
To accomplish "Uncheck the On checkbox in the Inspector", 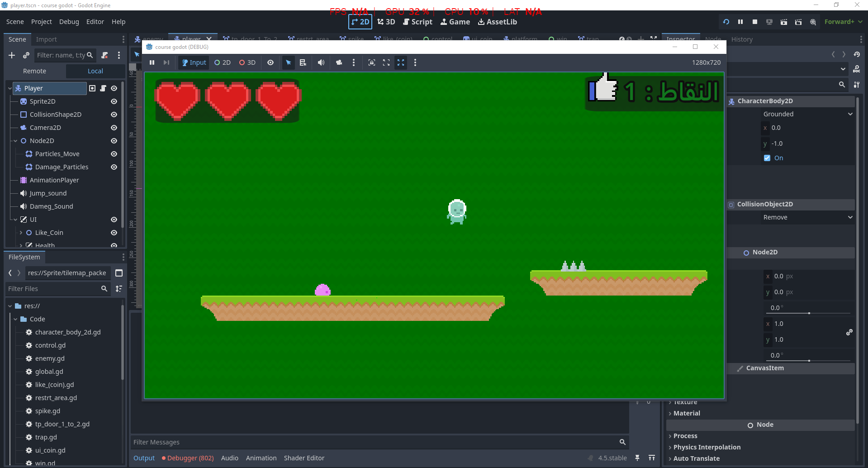I will 767,158.
